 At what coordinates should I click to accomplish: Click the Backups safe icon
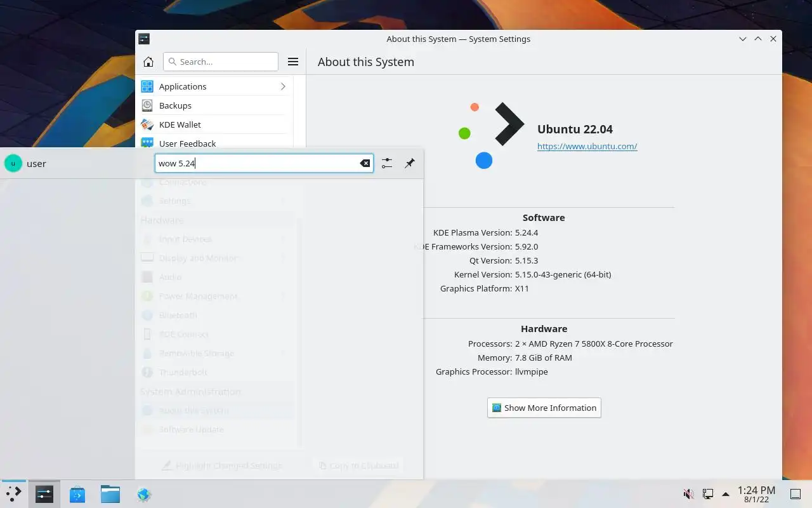147,105
